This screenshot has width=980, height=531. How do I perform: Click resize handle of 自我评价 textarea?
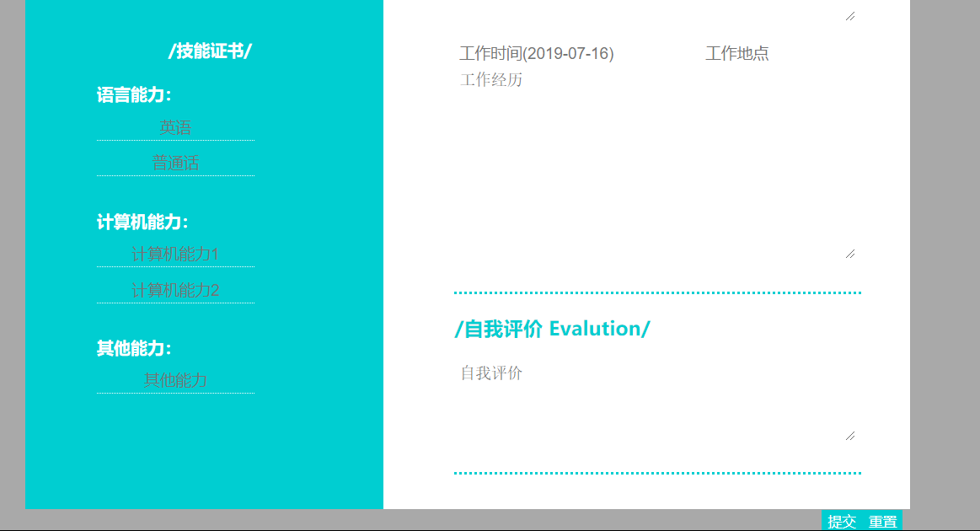click(850, 436)
